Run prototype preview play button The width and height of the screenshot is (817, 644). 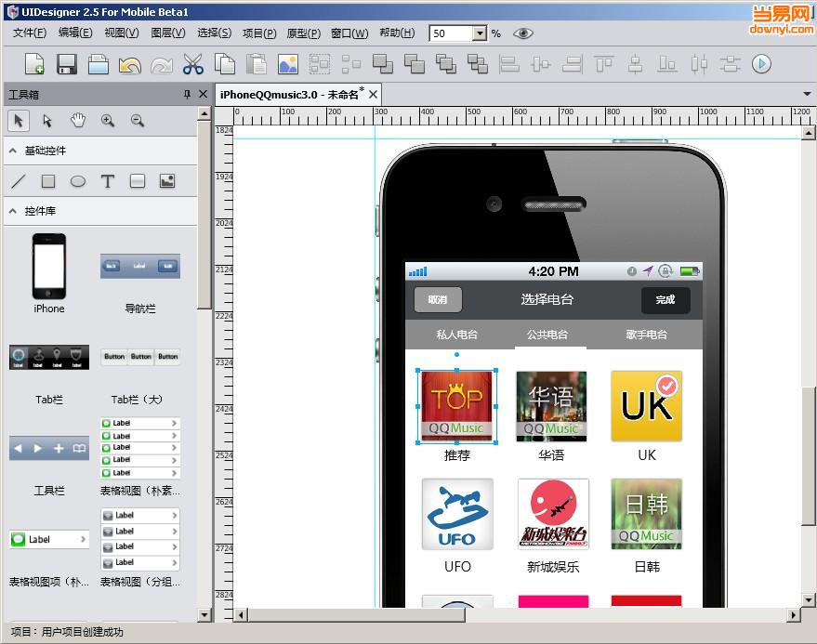[x=761, y=64]
